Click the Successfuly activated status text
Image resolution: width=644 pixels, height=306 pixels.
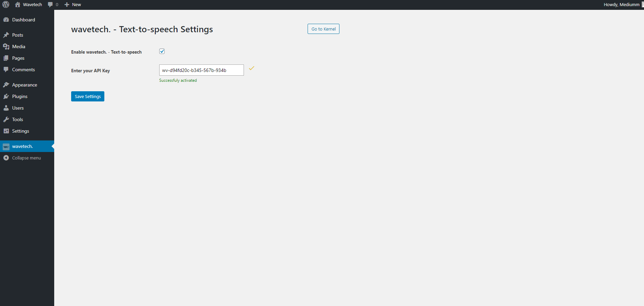coord(178,80)
